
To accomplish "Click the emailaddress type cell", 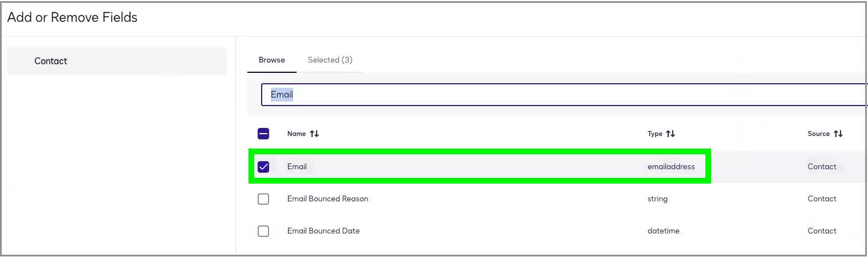I will [x=671, y=167].
